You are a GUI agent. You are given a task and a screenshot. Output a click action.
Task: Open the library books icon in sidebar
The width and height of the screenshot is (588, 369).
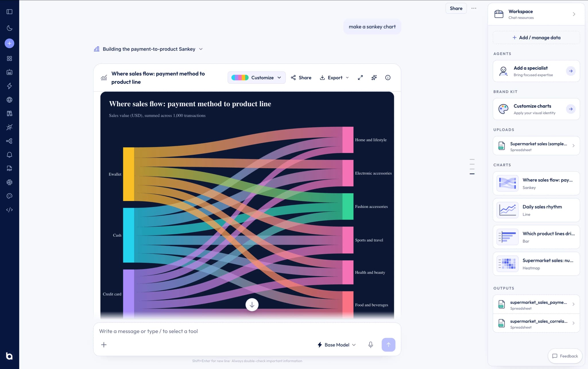tap(9, 113)
